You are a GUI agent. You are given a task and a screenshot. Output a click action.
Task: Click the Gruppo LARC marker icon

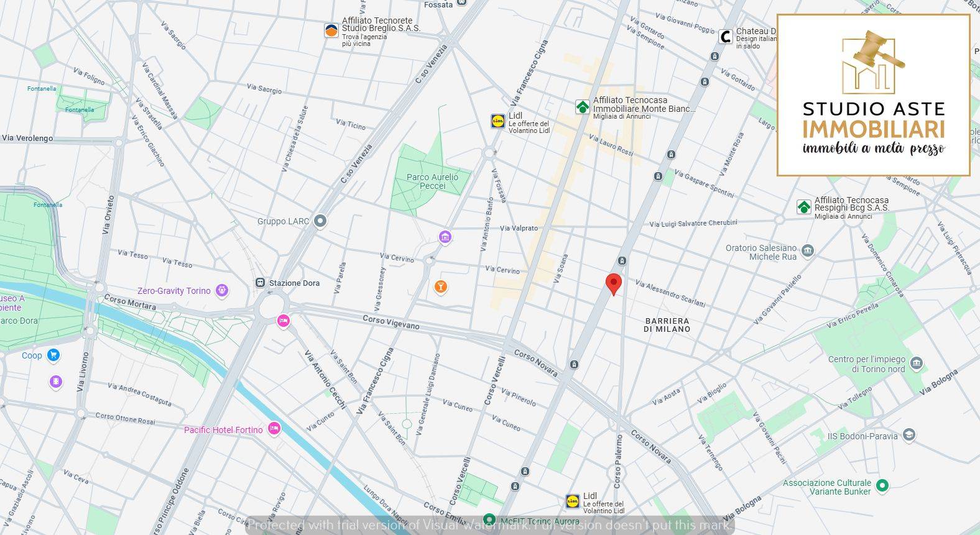[x=320, y=221]
